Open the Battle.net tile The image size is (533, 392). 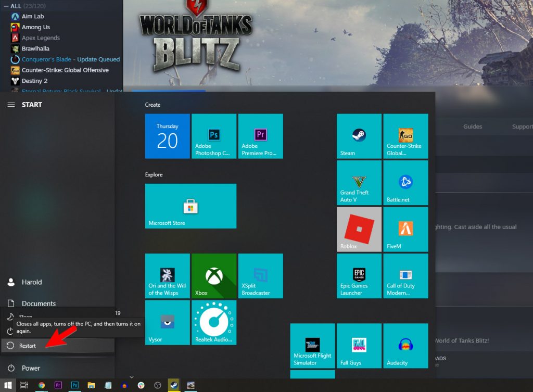pyautogui.click(x=405, y=183)
